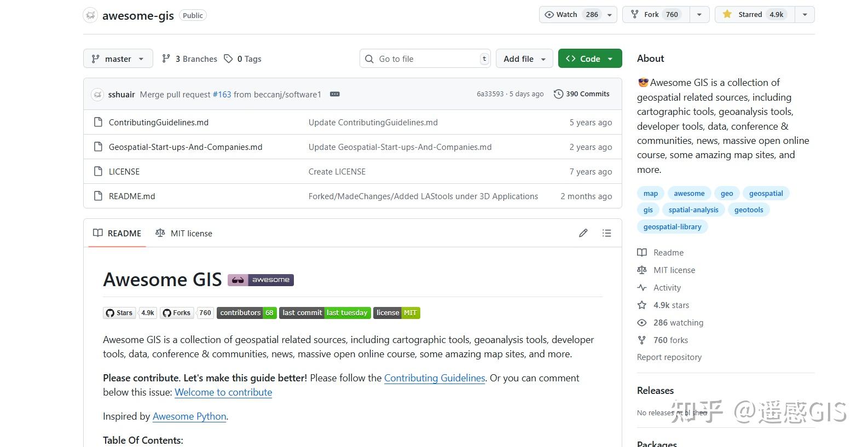Follow the Awesome Python link

point(189,416)
